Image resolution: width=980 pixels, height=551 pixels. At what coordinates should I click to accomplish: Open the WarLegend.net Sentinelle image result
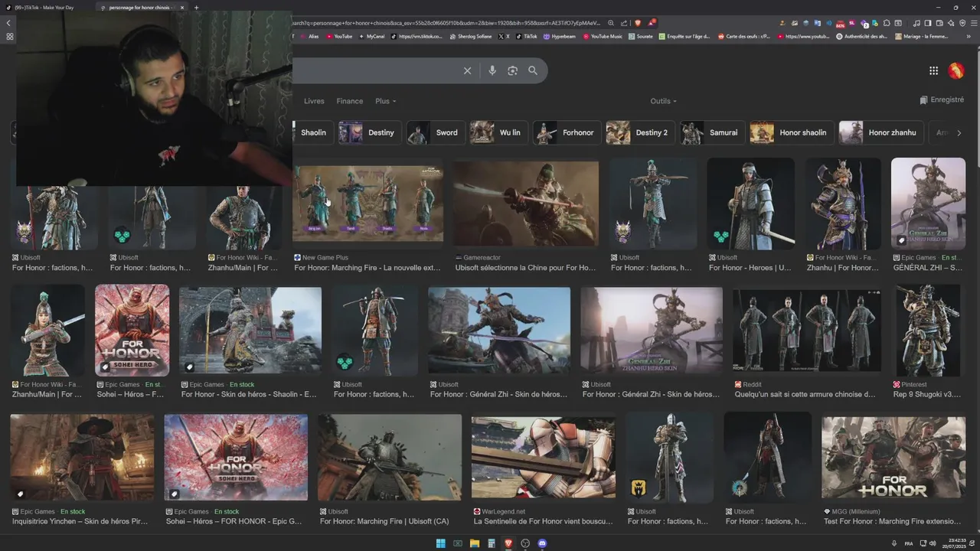point(544,457)
